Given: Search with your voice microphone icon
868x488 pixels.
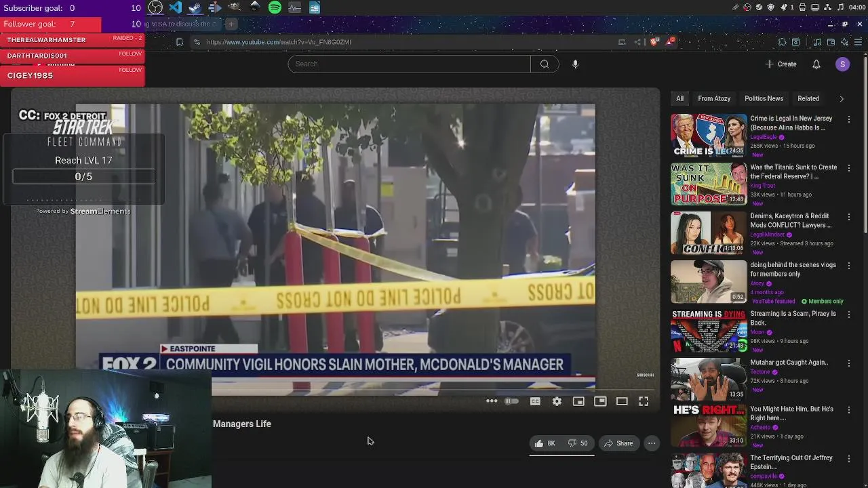Looking at the screenshot, I should [575, 64].
